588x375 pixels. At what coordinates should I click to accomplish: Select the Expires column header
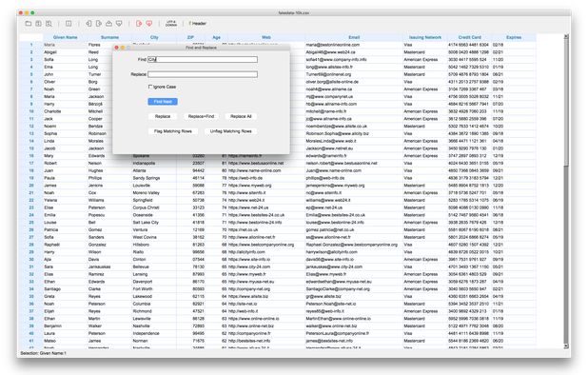coord(514,37)
